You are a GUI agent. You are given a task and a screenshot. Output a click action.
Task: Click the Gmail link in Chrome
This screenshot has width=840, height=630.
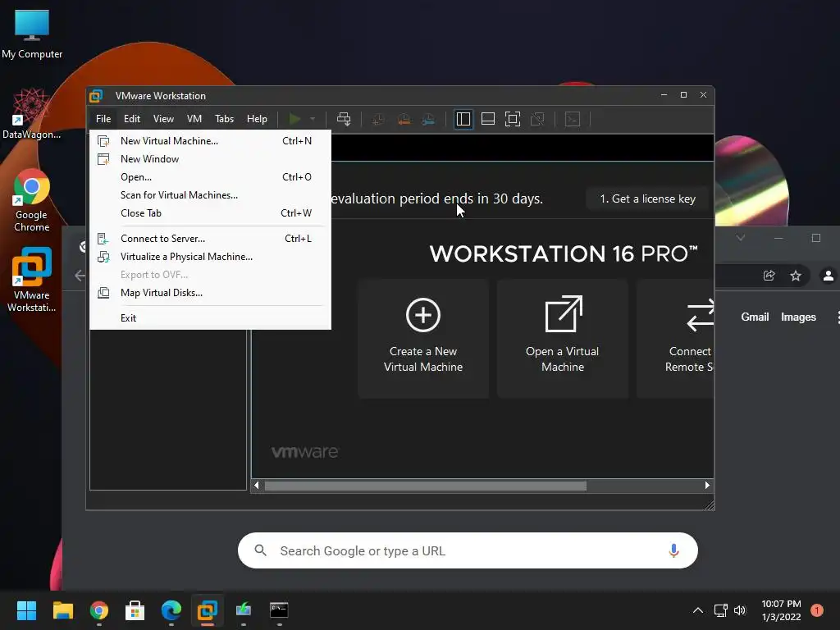755,317
